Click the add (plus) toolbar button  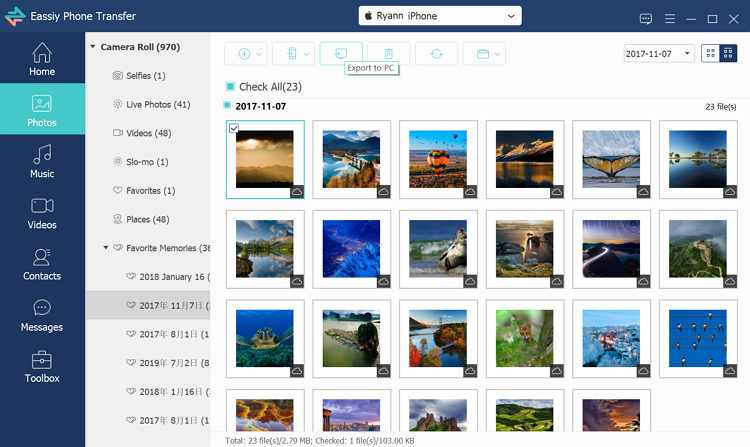point(245,54)
